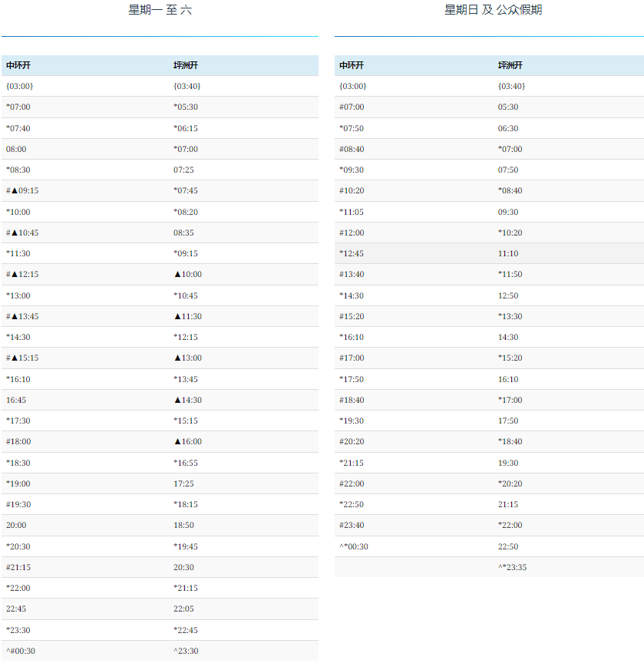Select the #08:40 time entry
The height and width of the screenshot is (663, 644).
tap(352, 149)
